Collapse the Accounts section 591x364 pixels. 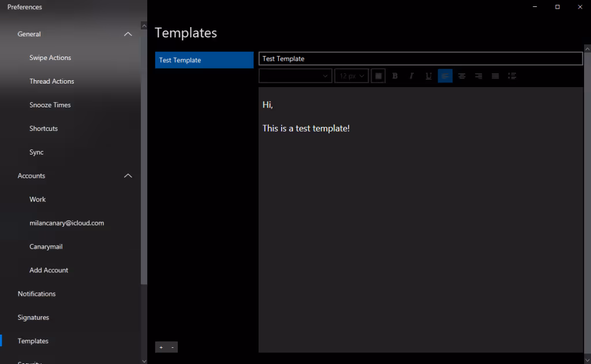128,175
